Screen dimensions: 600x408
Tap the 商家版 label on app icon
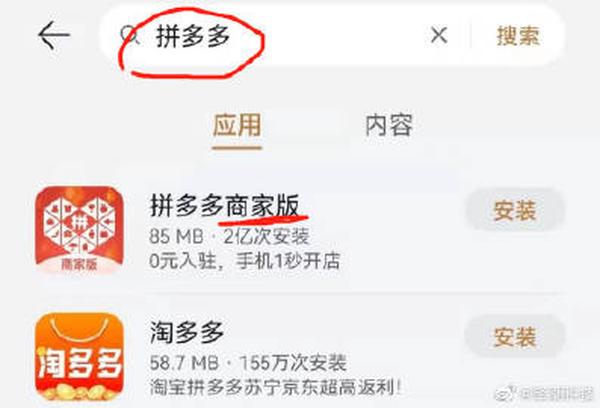[79, 264]
